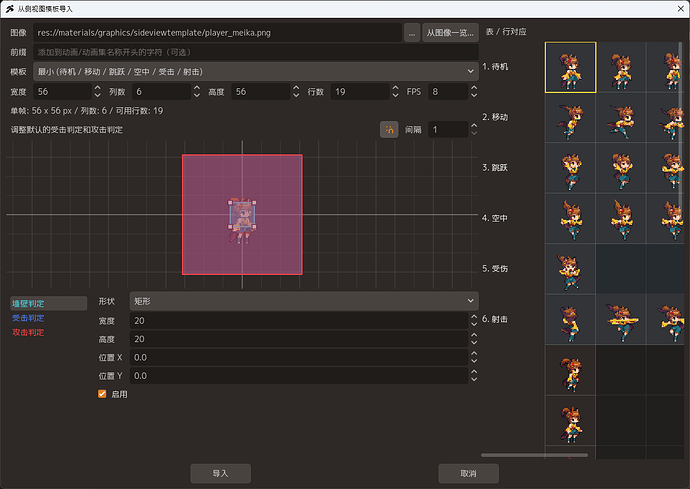
Task: Select the first 射击 frame thumbnail
Action: 571,320
